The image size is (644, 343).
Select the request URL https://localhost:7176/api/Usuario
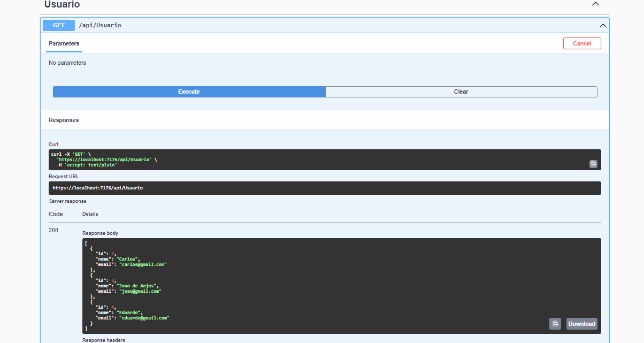98,188
